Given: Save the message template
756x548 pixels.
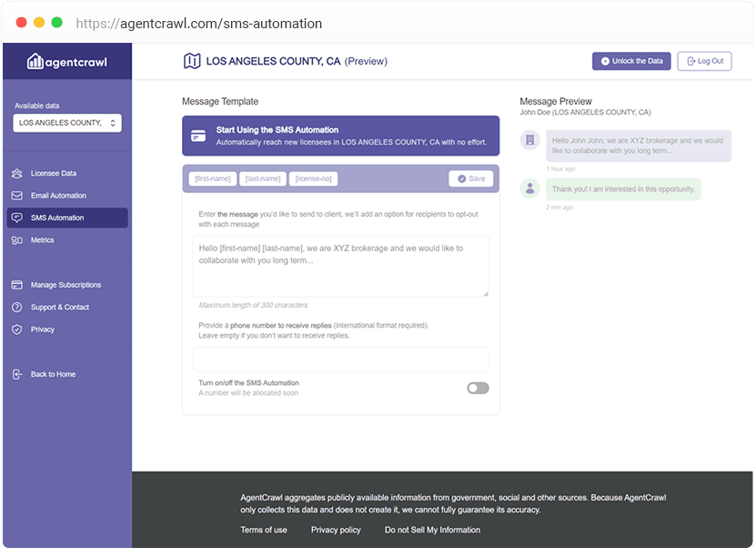Looking at the screenshot, I should pos(471,178).
